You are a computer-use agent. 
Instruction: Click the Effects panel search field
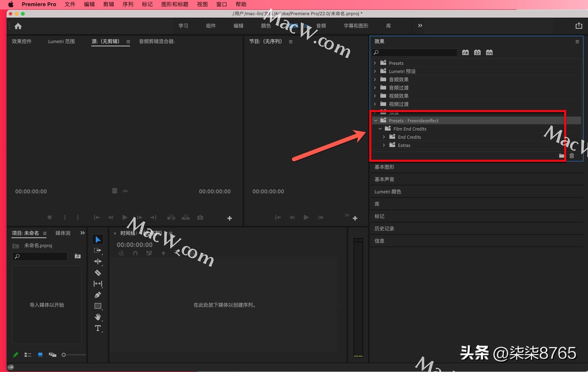point(417,53)
